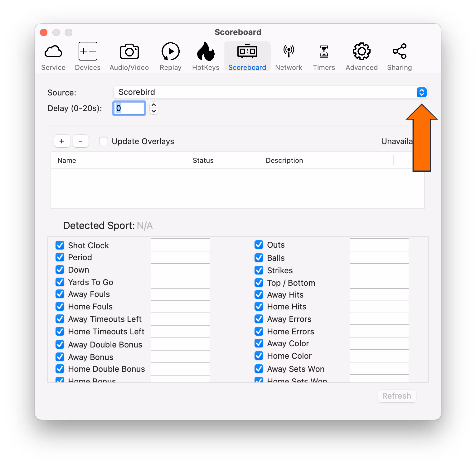Click the Period value field
Image resolution: width=476 pixels, height=466 pixels.
(x=180, y=257)
